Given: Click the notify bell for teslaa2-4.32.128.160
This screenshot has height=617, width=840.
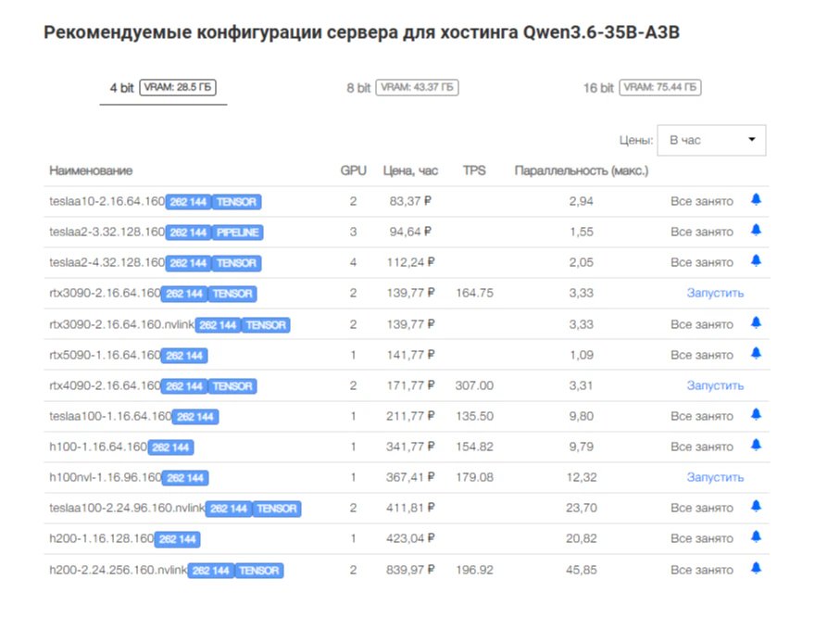Looking at the screenshot, I should (756, 260).
